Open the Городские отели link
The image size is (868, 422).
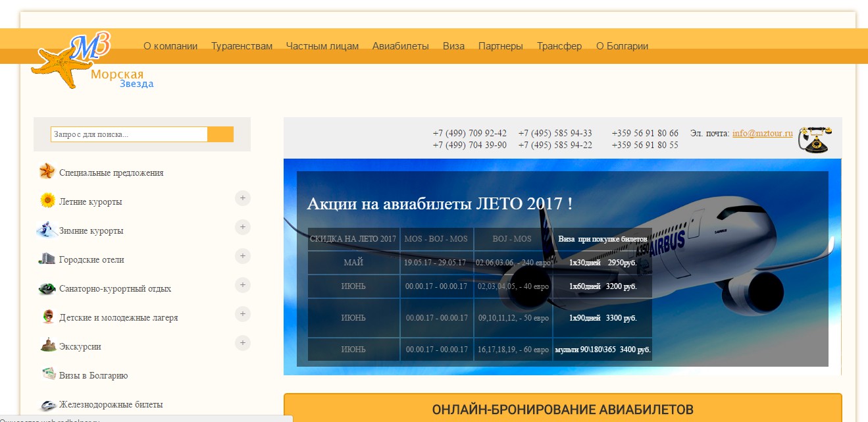pyautogui.click(x=91, y=259)
